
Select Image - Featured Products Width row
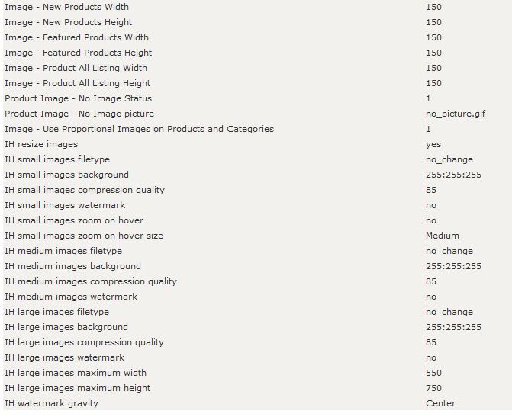256,37
